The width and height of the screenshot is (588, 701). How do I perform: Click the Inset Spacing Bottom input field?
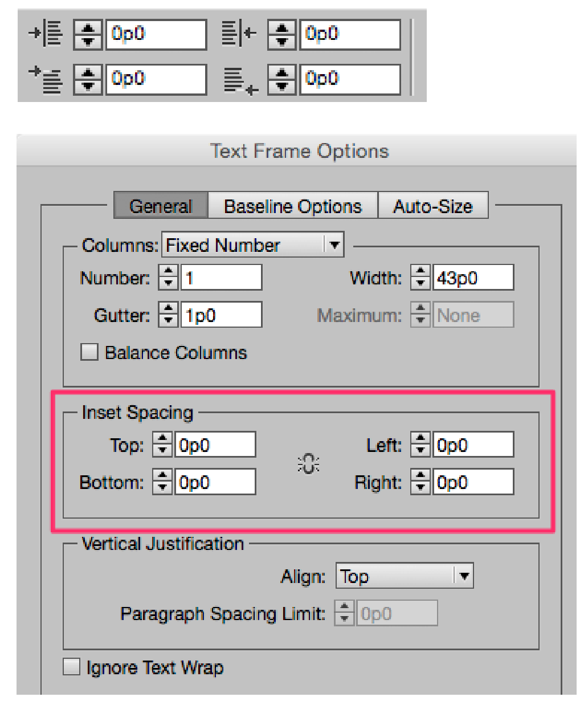(x=215, y=483)
